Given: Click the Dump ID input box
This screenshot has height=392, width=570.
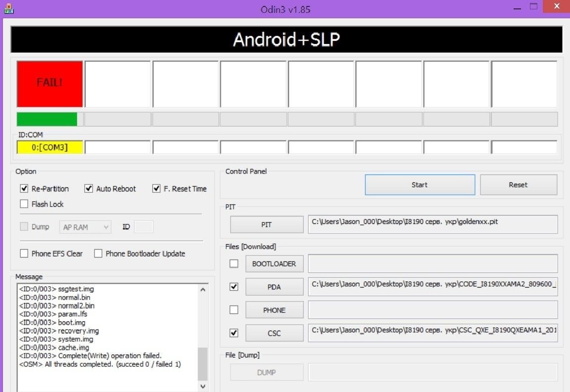Looking at the screenshot, I should point(143,227).
